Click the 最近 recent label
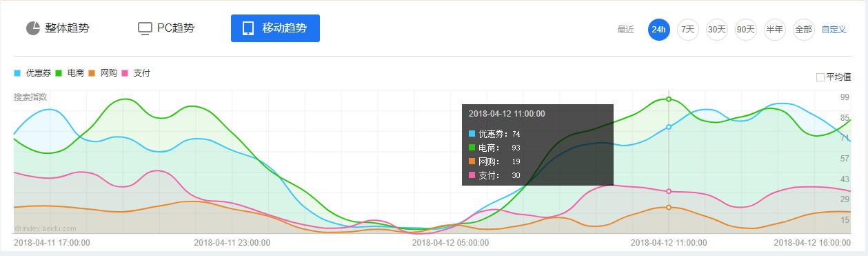This screenshot has height=256, width=868. coord(625,30)
